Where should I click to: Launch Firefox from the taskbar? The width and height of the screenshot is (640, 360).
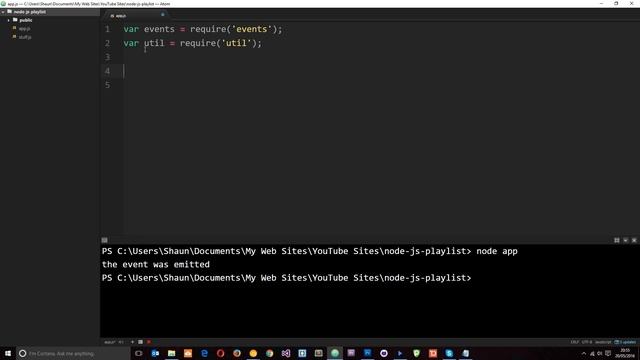point(237,353)
